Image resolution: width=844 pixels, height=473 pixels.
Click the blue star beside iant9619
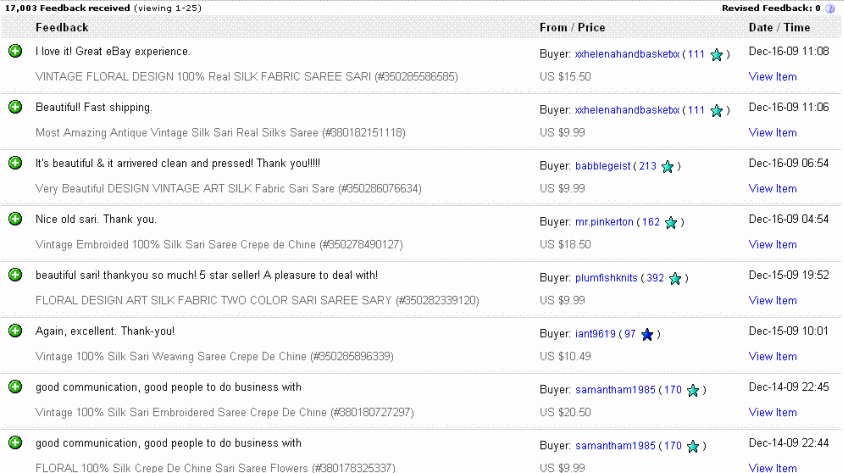(x=647, y=335)
